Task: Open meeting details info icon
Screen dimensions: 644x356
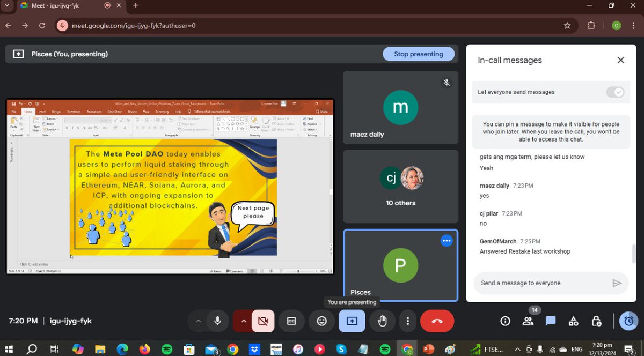Action: coord(505,321)
